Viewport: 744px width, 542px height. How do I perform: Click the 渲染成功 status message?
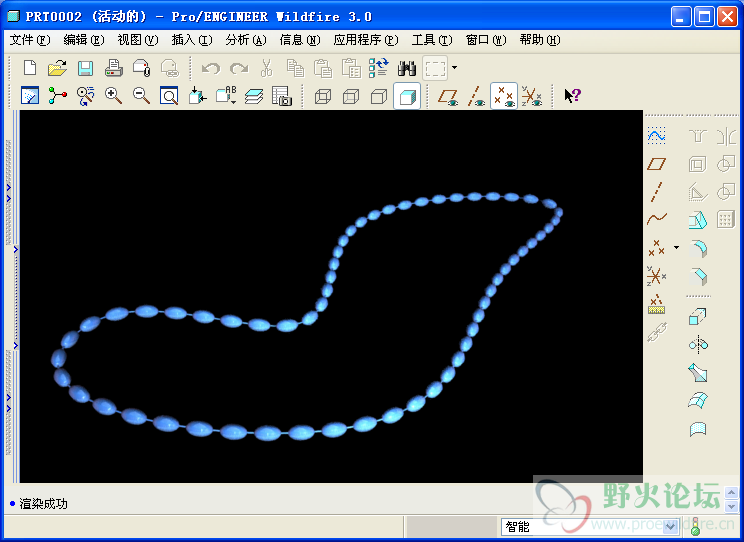click(x=43, y=504)
